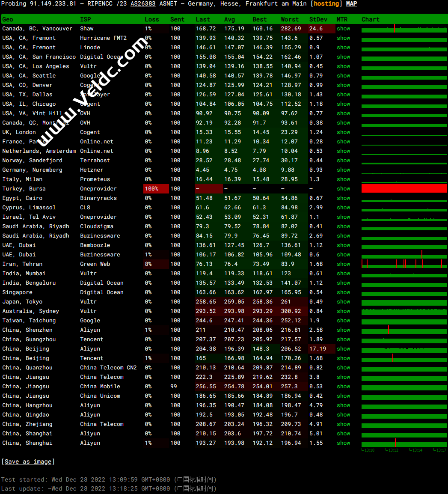448x494 pixels.
Task: Click the Bamboozle ISP cell
Action: tap(95, 245)
